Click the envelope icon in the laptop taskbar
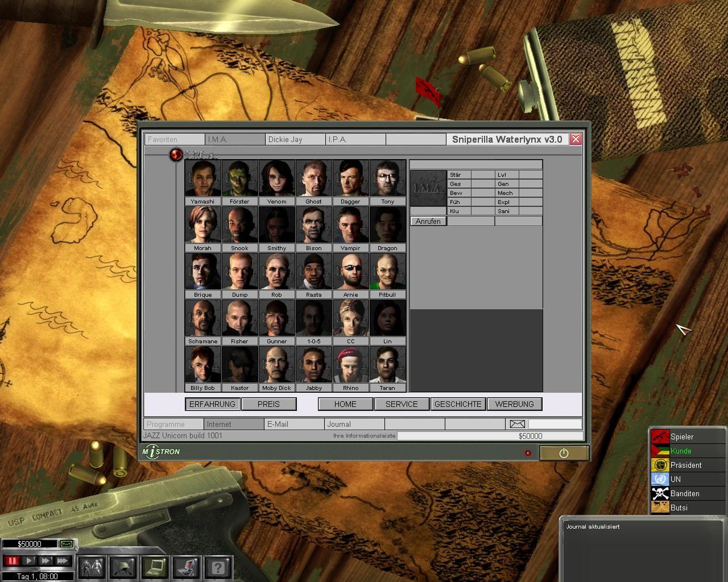 [x=517, y=424]
